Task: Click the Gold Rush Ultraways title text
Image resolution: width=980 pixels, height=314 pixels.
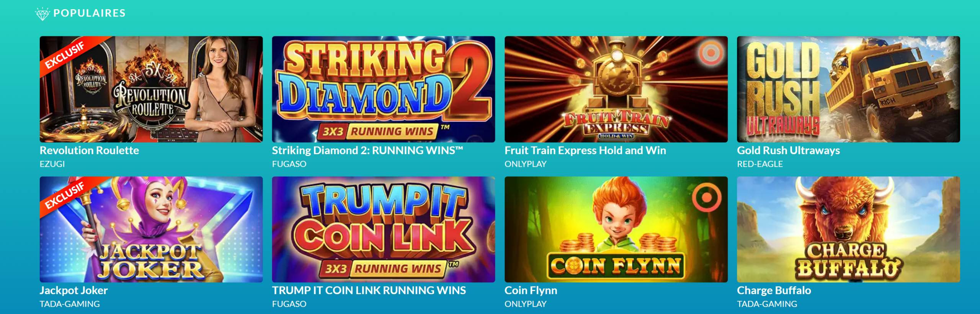Action: [789, 151]
